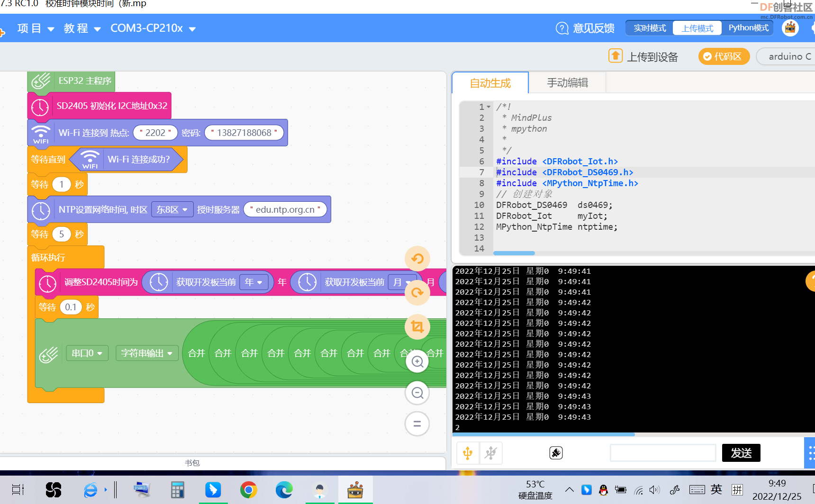Collapse code fold arrow at line 1
Screen dimensions: 815x504
(x=489, y=107)
